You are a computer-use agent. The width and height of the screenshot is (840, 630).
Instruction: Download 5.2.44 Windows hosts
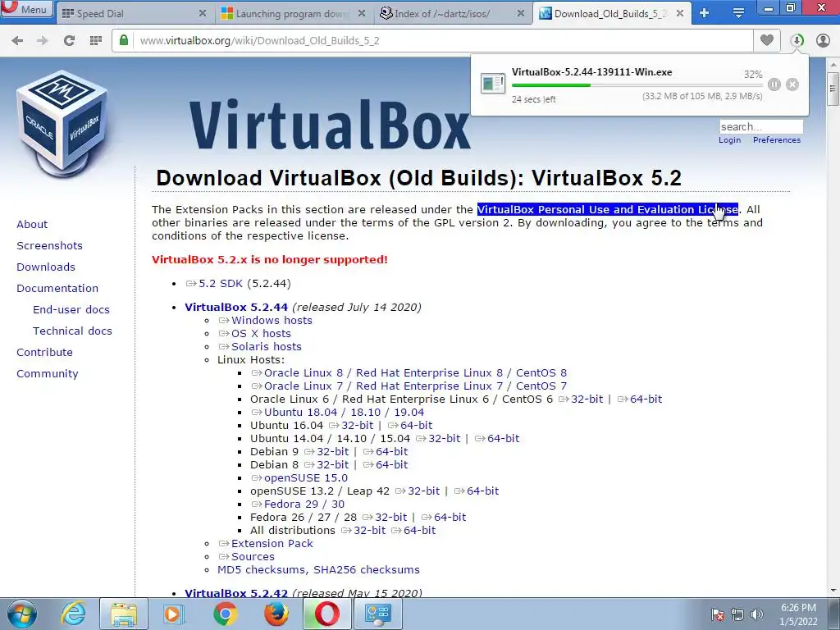[x=265, y=321]
